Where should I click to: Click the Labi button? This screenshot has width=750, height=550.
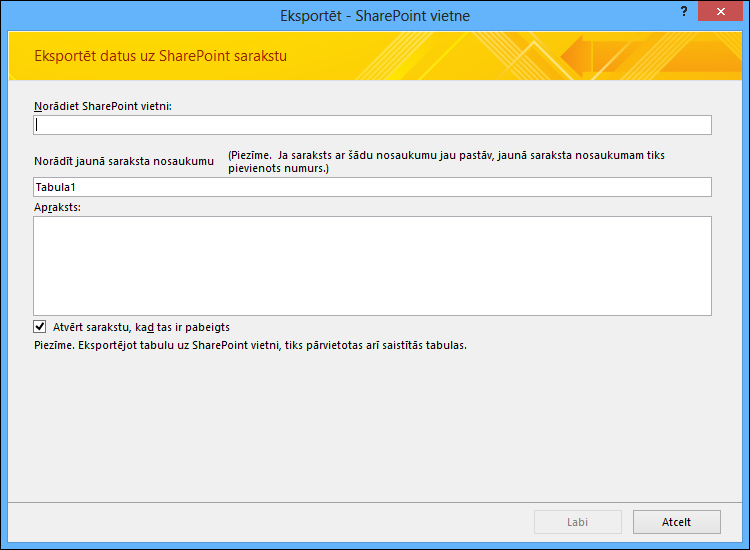(578, 522)
